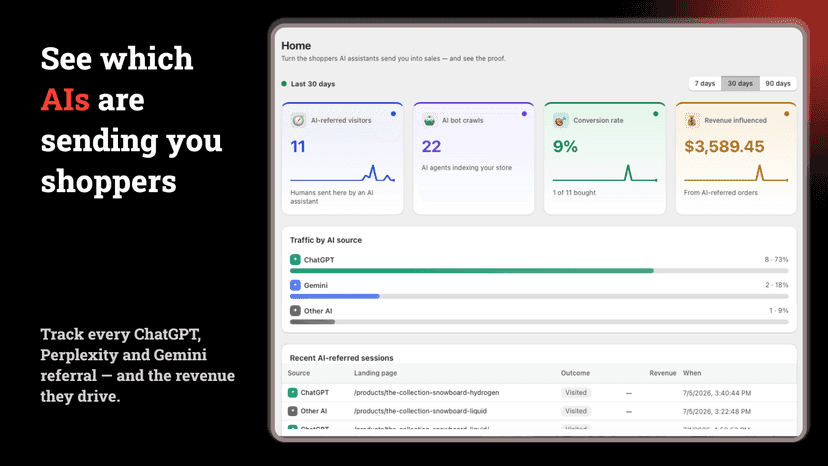The height and width of the screenshot is (466, 828).
Task: Click the ChatGPT icon in Traffic by AI source
Action: (295, 259)
